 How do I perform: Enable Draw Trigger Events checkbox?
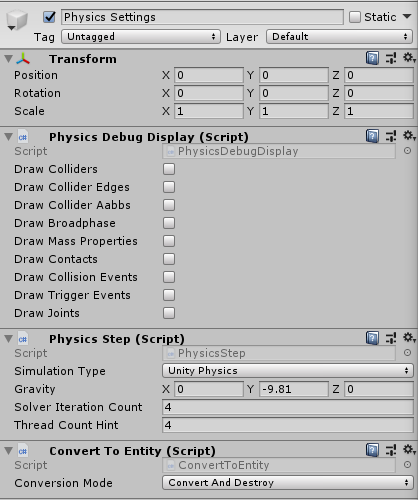click(169, 295)
